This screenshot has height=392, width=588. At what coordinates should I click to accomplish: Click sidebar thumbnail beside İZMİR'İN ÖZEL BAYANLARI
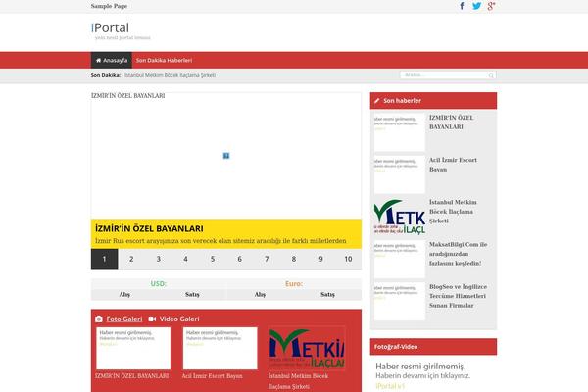pyautogui.click(x=400, y=132)
